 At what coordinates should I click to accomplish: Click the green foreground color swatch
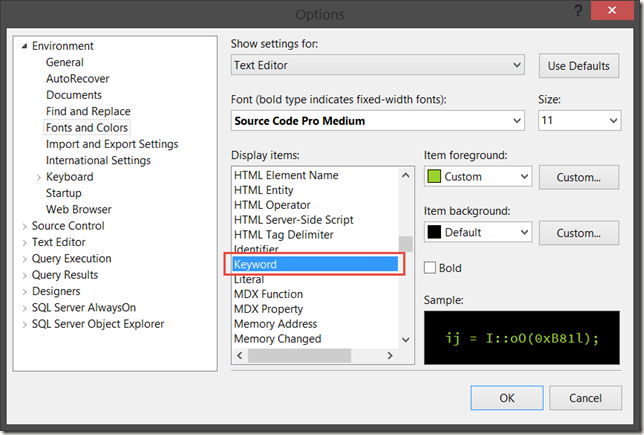coord(434,177)
